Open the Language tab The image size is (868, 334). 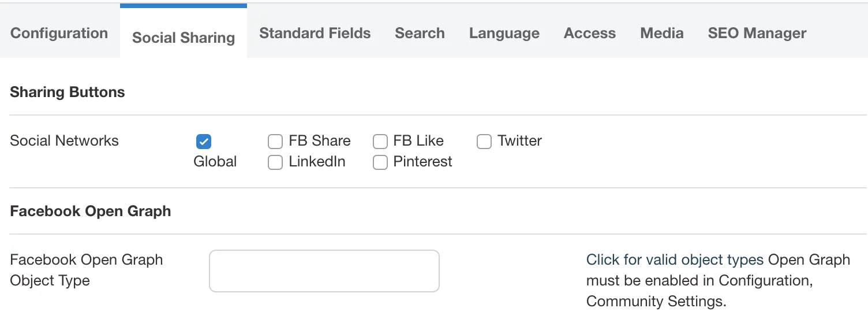[504, 33]
